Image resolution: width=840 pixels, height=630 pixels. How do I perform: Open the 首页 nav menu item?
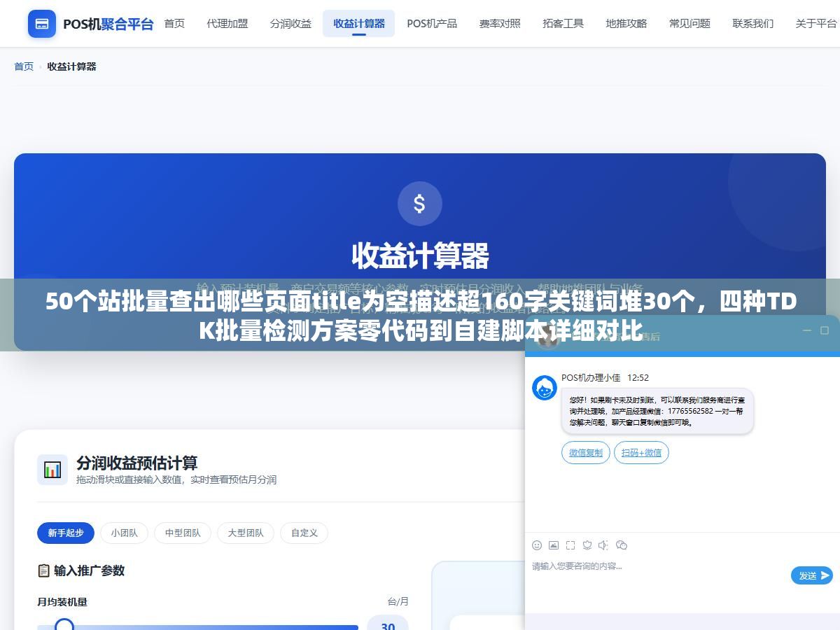174,23
